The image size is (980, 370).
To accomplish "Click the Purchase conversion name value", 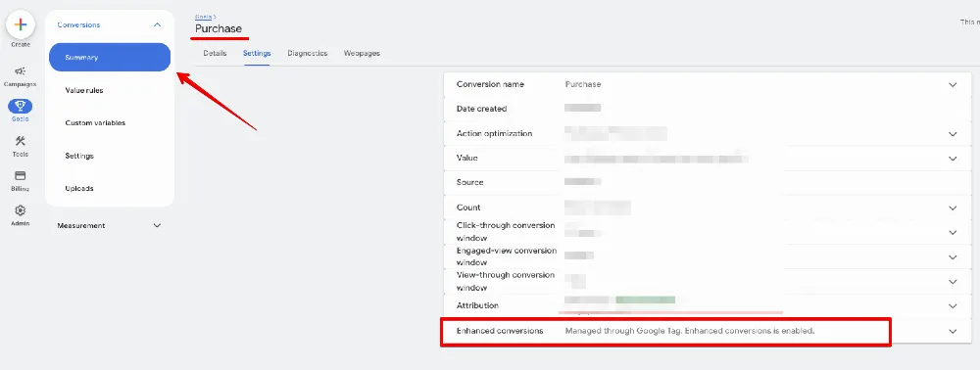I will pos(583,84).
